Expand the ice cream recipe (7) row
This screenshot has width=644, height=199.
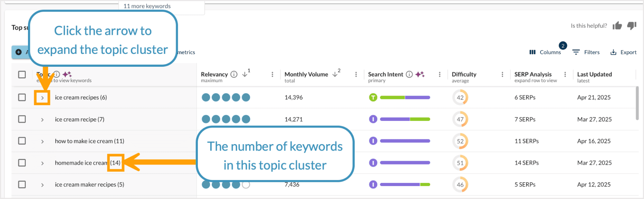42,120
